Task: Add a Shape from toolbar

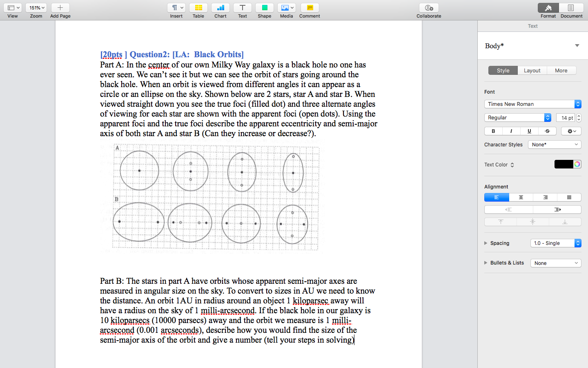Action: tap(265, 8)
